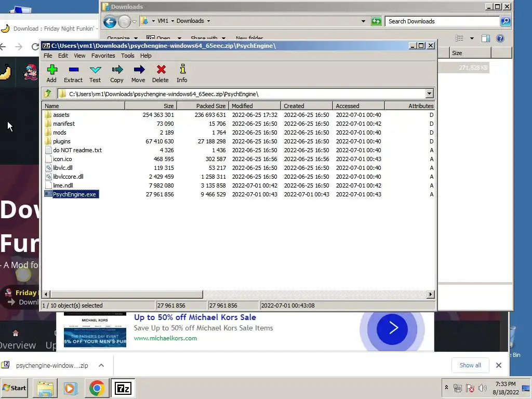This screenshot has width=532, height=399.
Task: Click the Explorer back arrow button
Action: [110, 21]
